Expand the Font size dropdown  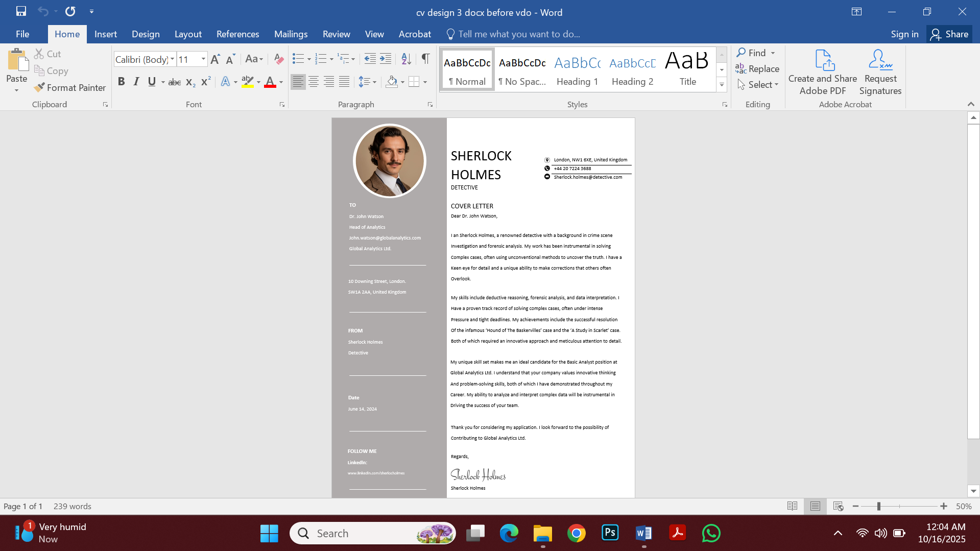(202, 59)
